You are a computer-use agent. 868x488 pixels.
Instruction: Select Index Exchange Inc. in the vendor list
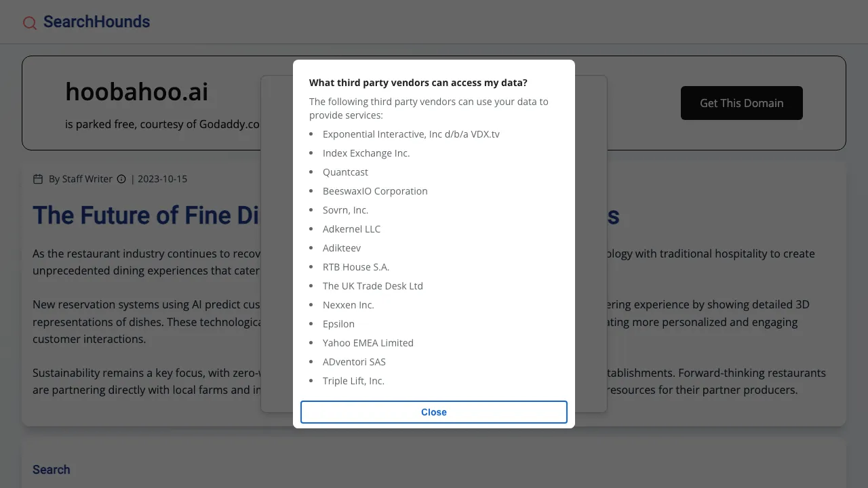click(366, 153)
